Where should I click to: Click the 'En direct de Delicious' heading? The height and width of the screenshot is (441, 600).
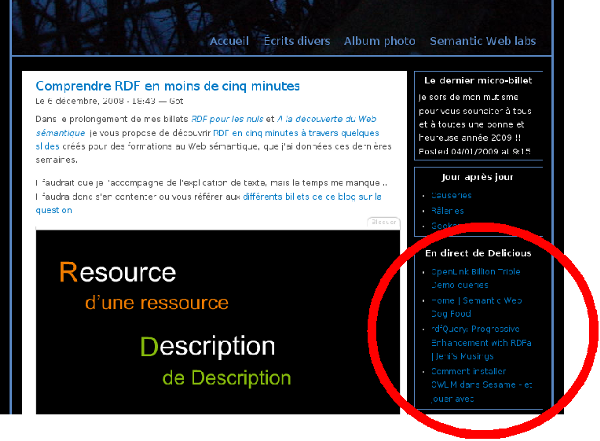(x=476, y=253)
